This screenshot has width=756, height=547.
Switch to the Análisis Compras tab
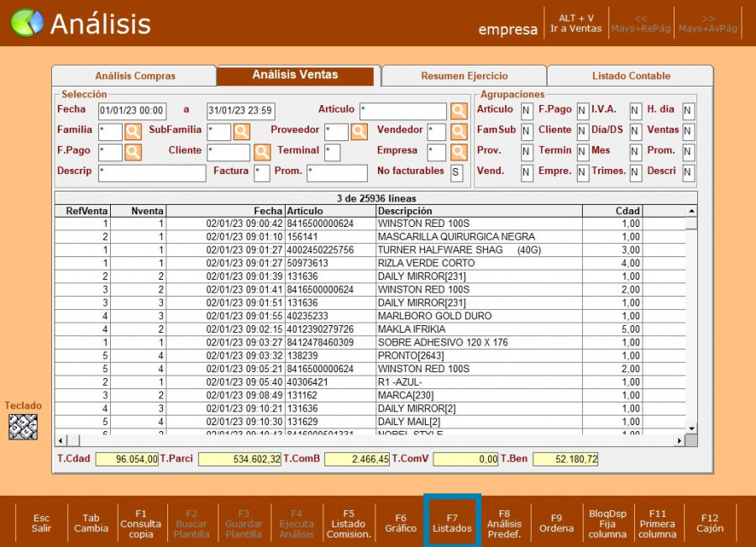coord(135,76)
